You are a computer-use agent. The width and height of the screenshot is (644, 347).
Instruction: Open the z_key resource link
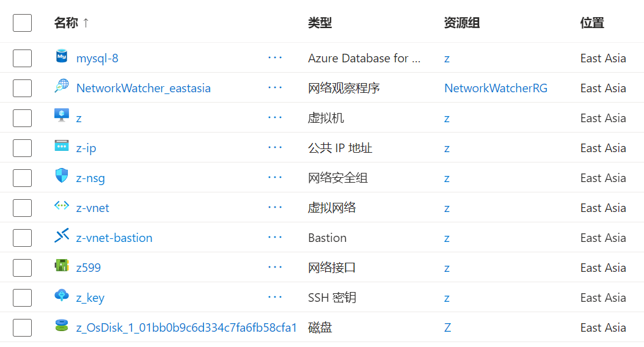click(x=90, y=298)
